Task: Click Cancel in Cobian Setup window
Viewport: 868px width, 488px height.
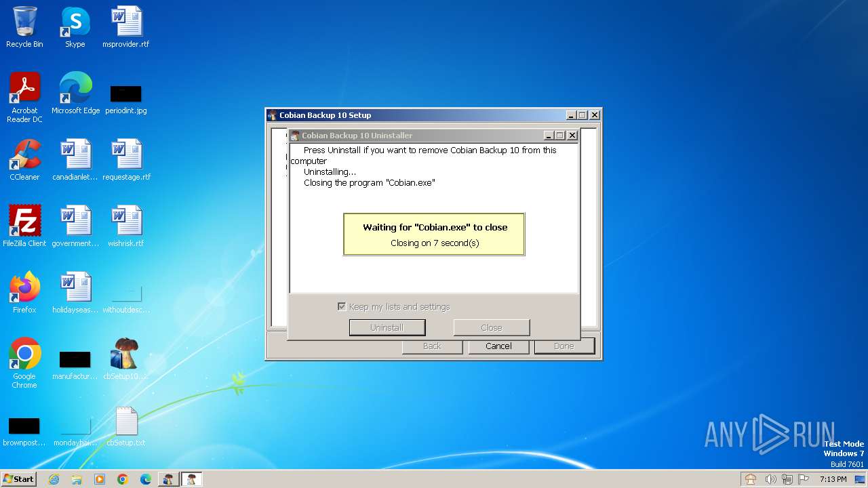Action: pyautogui.click(x=498, y=346)
